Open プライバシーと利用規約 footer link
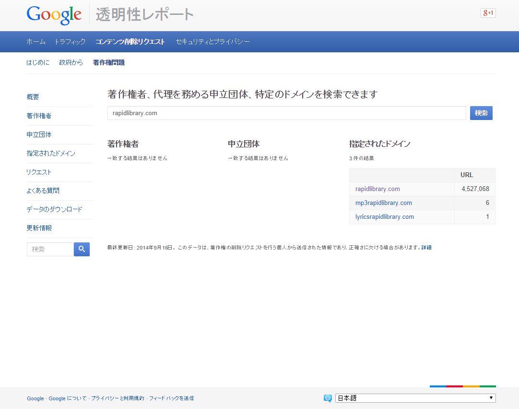This screenshot has height=420, width=519. click(x=118, y=398)
